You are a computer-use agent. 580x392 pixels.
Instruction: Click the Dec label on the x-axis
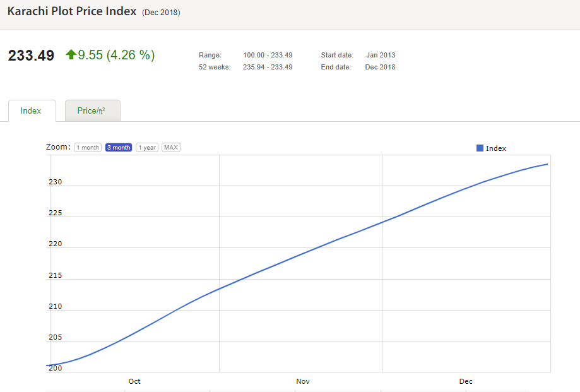(x=466, y=381)
